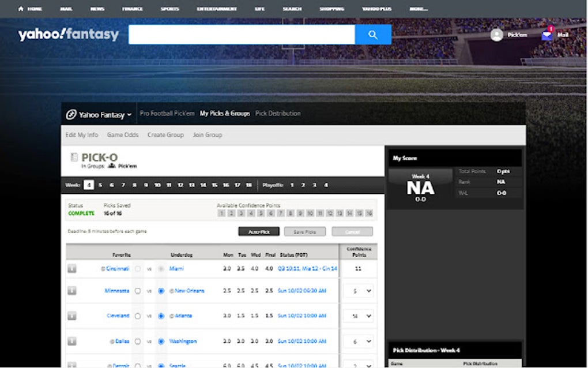Screen dimensions: 588x368
Task: Click the Yahoo Fantasy football logo icon
Action: pyautogui.click(x=71, y=114)
